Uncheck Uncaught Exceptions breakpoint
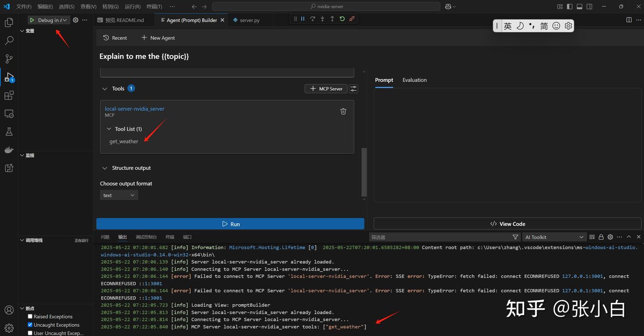Image resolution: width=644 pixels, height=336 pixels. click(x=30, y=325)
